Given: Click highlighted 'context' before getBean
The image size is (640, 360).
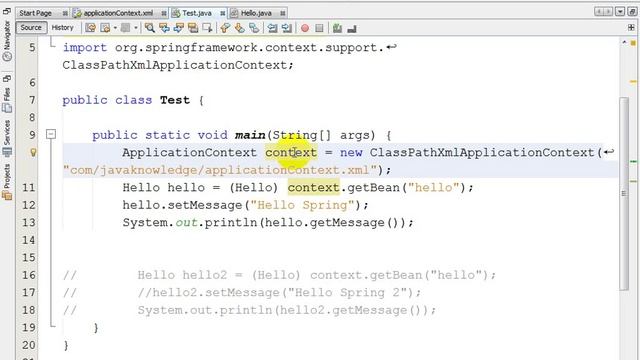Looking at the screenshot, I should click(x=313, y=187).
